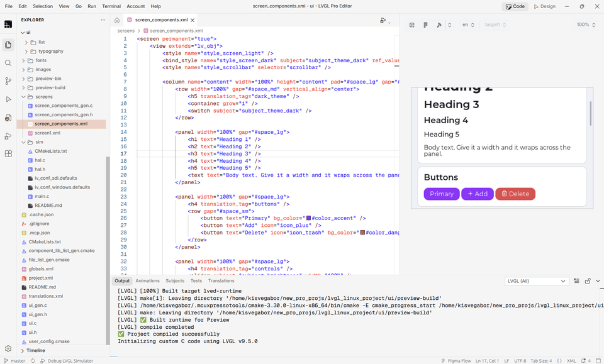Image resolution: width=604 pixels, height=364 pixels.
Task: Open the build options stepper beside hammer
Action: 449,25
